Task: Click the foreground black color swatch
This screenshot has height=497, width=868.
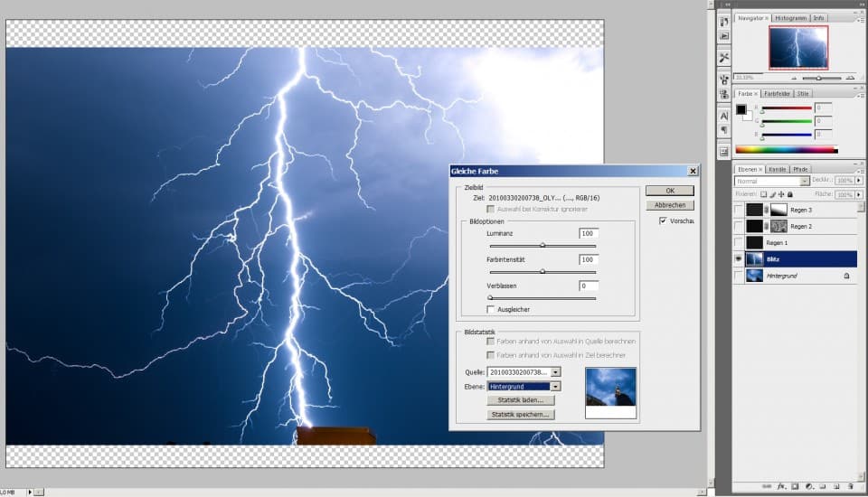Action: [741, 110]
